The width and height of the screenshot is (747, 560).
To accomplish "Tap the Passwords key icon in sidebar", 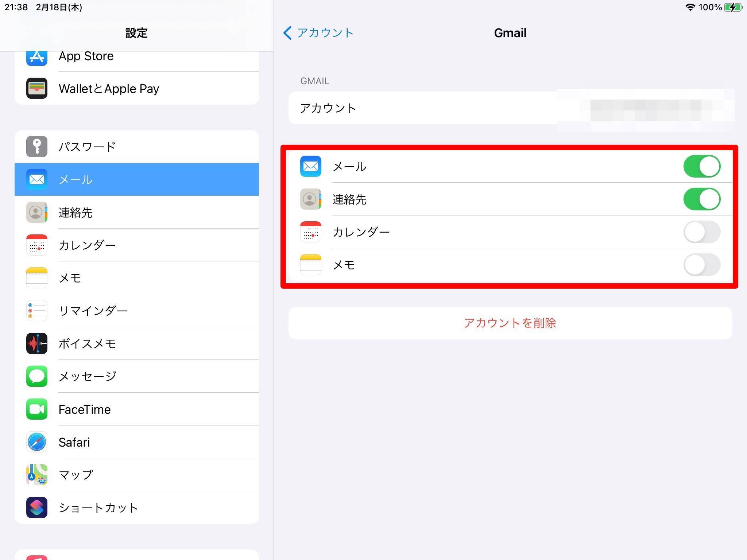I will tap(36, 147).
